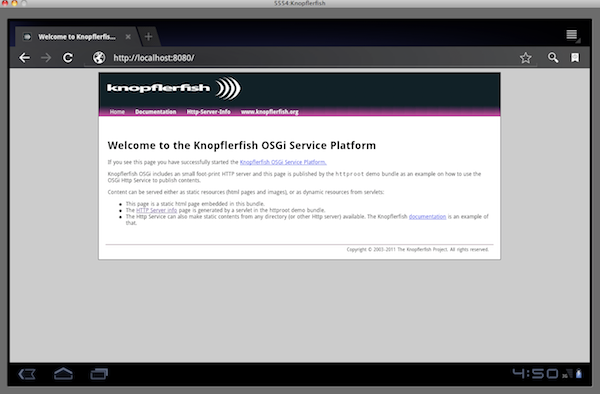Follow the documentation link in the list

427,217
